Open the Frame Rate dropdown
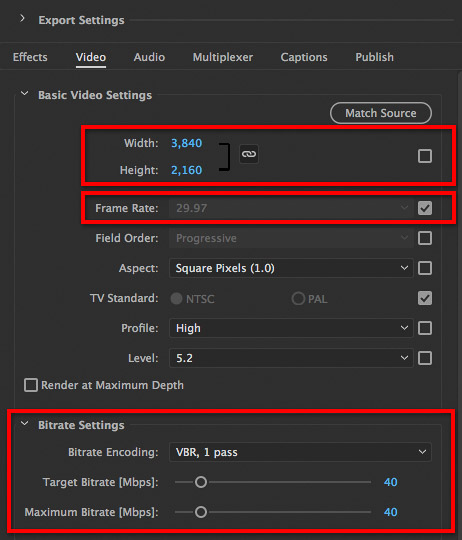 pyautogui.click(x=291, y=208)
